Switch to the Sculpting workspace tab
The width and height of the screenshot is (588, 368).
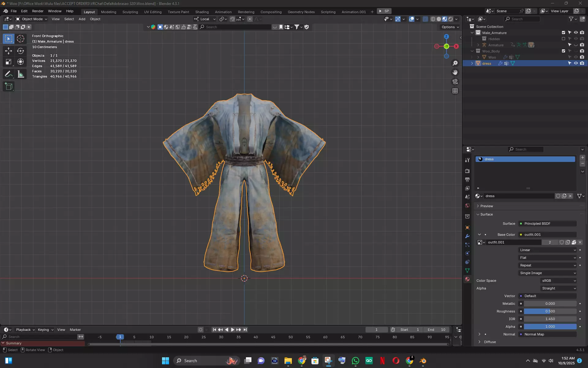[130, 12]
